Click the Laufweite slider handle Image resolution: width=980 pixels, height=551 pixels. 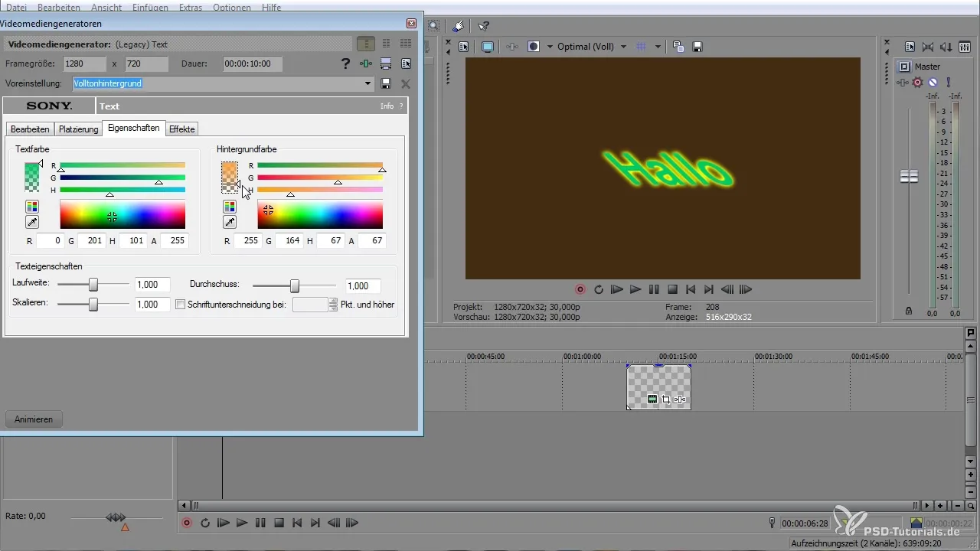[93, 285]
